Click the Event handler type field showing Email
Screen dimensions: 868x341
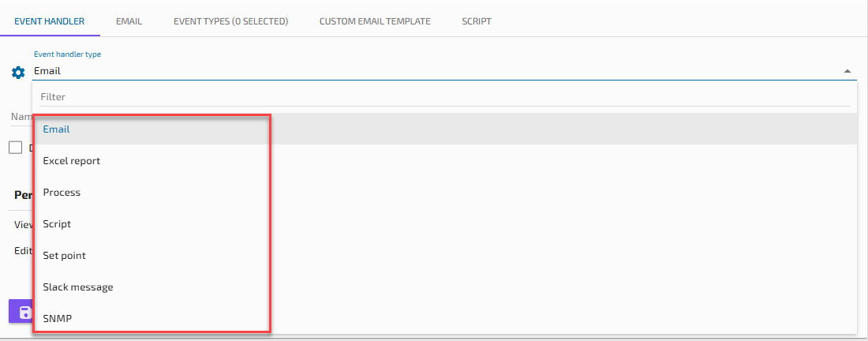tap(434, 71)
